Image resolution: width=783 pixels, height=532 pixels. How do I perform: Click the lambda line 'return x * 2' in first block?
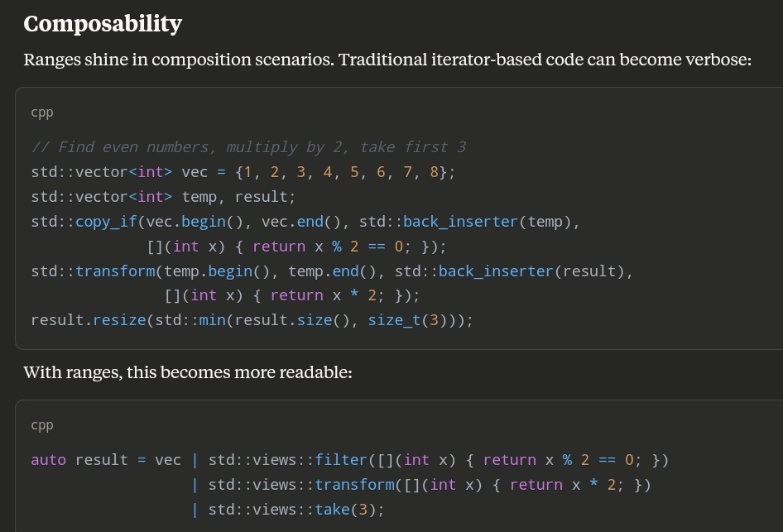pos(291,295)
